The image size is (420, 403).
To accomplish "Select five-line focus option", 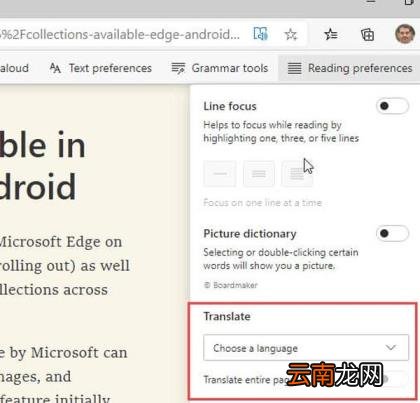I will (297, 174).
